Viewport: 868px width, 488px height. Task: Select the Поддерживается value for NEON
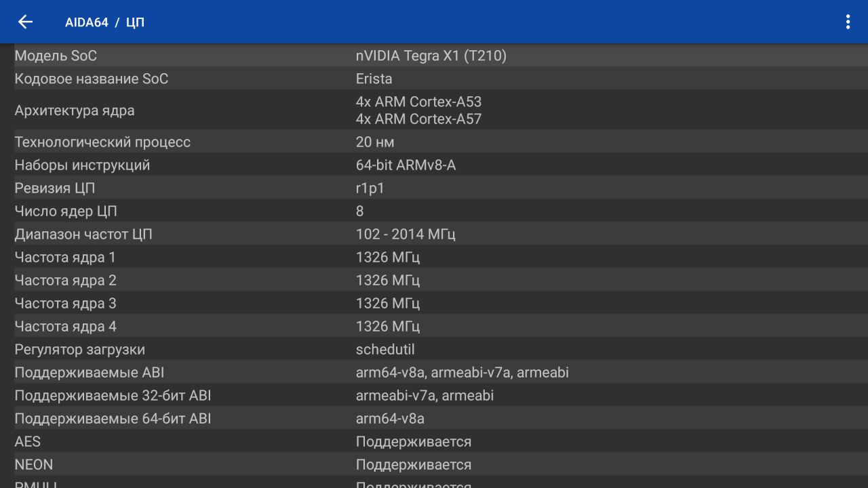pyautogui.click(x=414, y=465)
